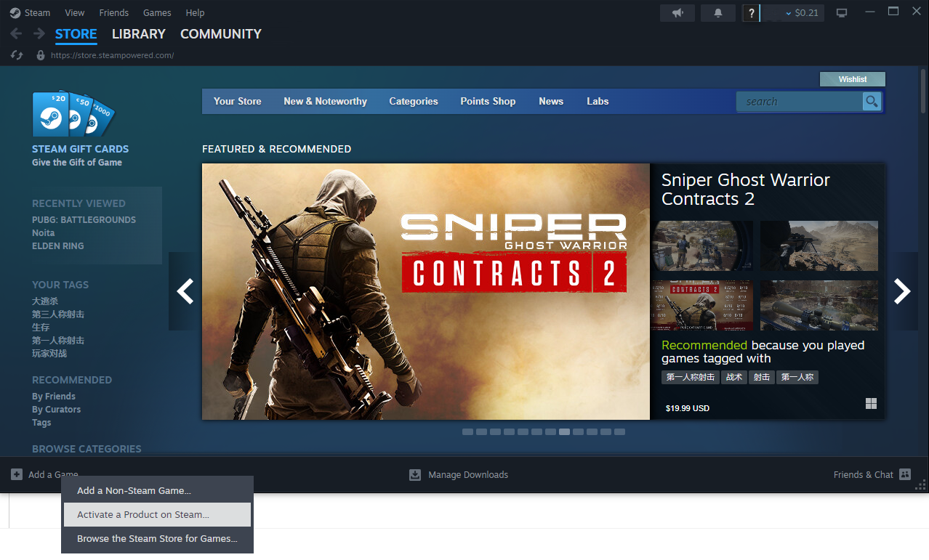This screenshot has width=929, height=560.
Task: Click the store URL address text
Action: (112, 55)
